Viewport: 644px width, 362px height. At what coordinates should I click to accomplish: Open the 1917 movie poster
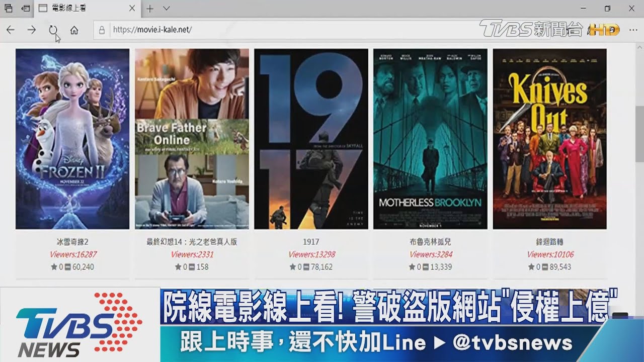click(x=311, y=139)
